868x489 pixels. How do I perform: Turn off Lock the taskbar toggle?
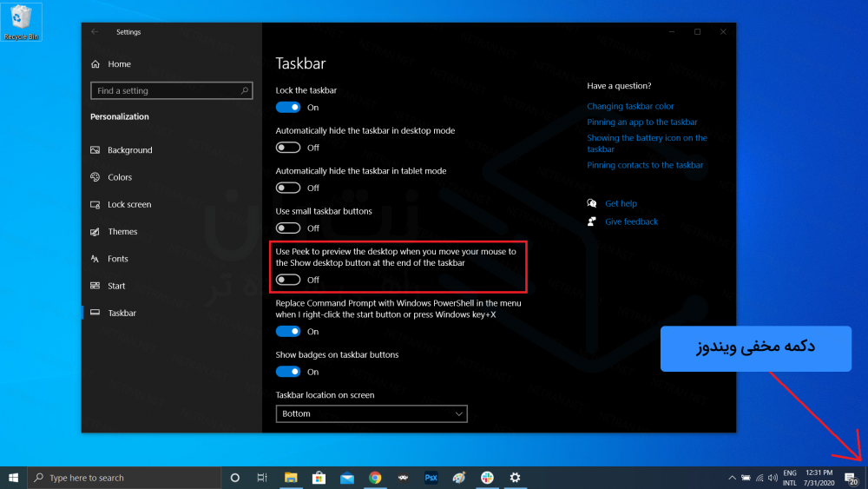point(288,108)
